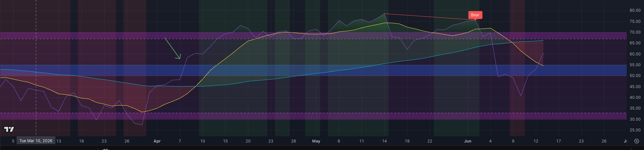This screenshot has width=644, height=150.
Task: Click the 22 date on time axis
Action: [x=430, y=141]
